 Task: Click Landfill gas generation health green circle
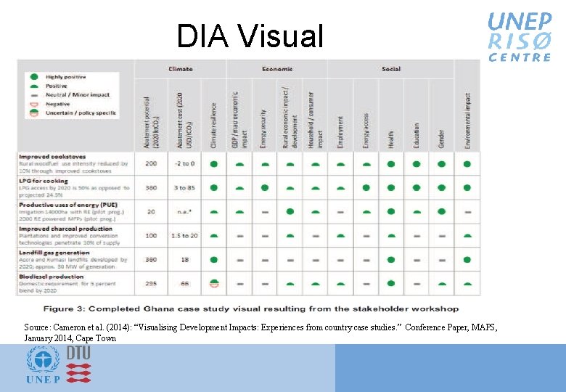(x=391, y=260)
